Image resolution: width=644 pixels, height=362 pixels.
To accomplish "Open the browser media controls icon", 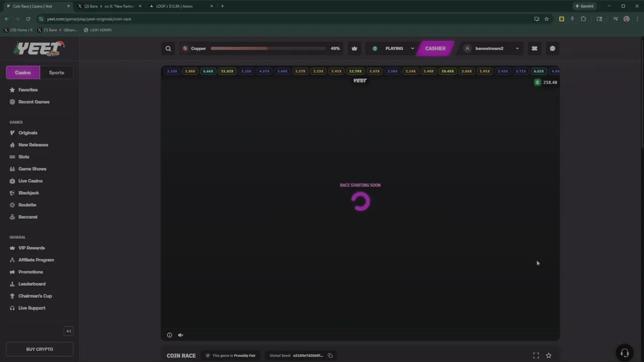I will coord(615,19).
